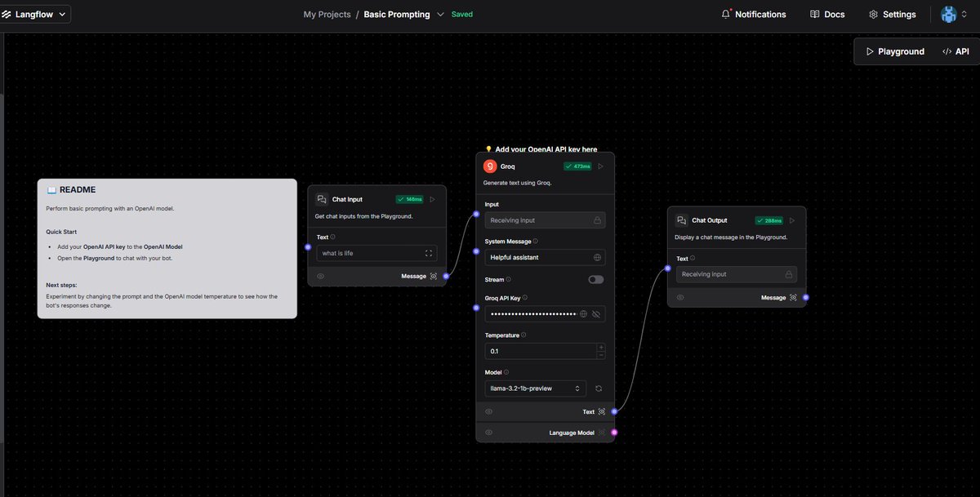
Task: Run the Chat Input component
Action: (433, 199)
